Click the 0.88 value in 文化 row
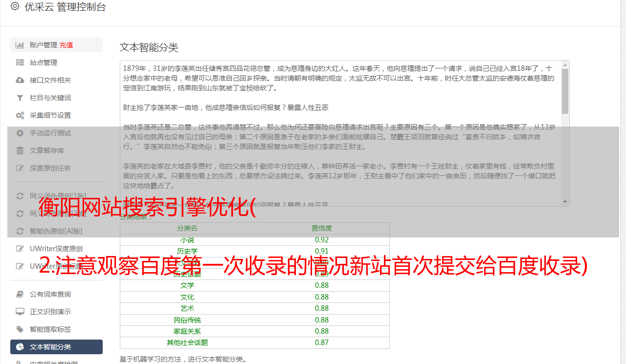This screenshot has width=626, height=364. click(x=322, y=297)
